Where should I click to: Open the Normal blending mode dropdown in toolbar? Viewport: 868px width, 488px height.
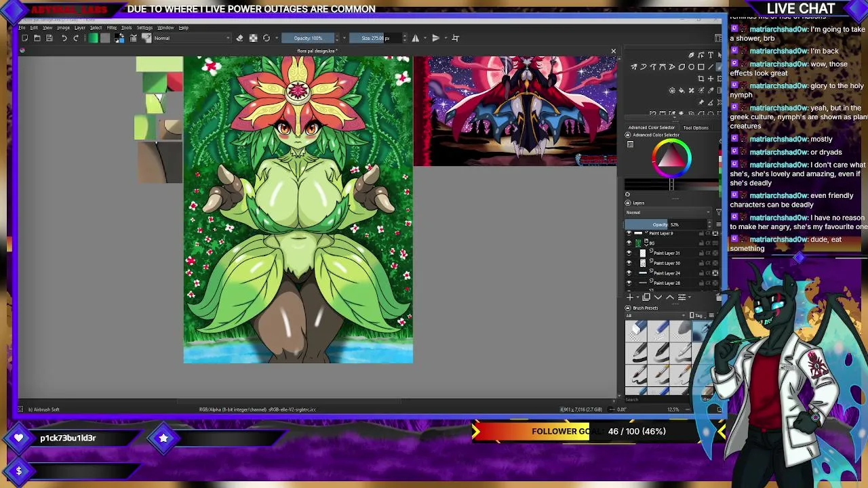[x=193, y=38]
